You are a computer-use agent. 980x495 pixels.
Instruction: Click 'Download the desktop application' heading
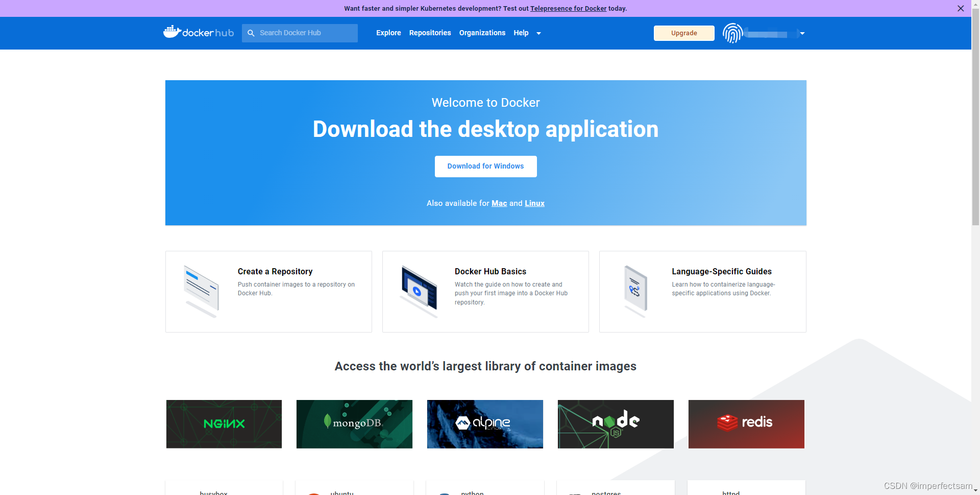pyautogui.click(x=485, y=129)
